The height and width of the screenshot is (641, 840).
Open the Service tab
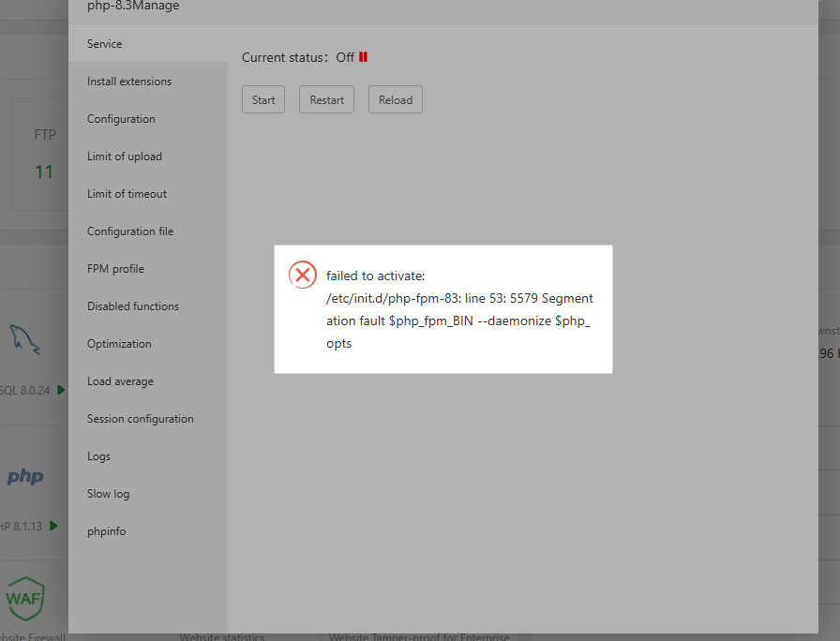click(x=148, y=44)
